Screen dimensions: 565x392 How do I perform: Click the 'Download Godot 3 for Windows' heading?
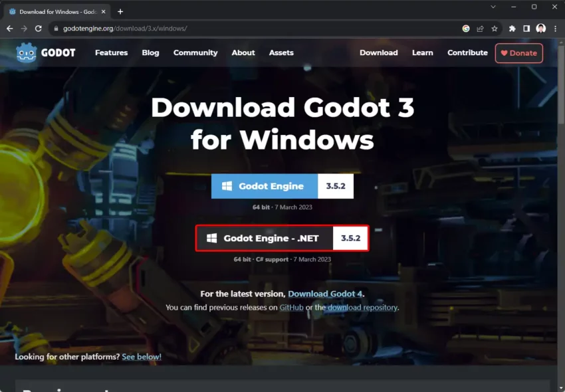[282, 124]
